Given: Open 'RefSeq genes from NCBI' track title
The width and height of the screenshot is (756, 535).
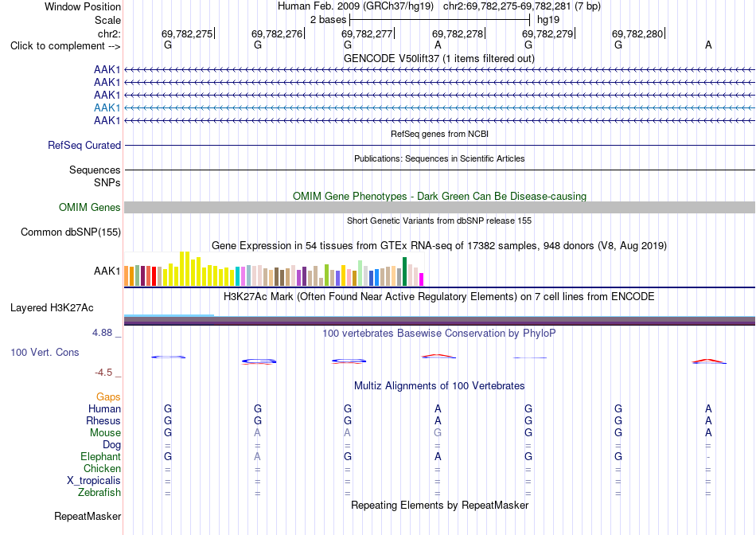Looking at the screenshot, I should click(439, 134).
